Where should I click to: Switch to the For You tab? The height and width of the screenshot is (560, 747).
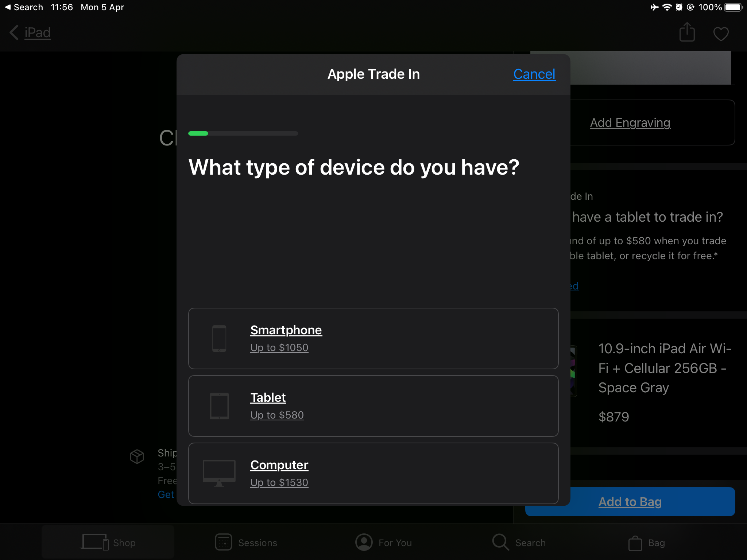(384, 542)
